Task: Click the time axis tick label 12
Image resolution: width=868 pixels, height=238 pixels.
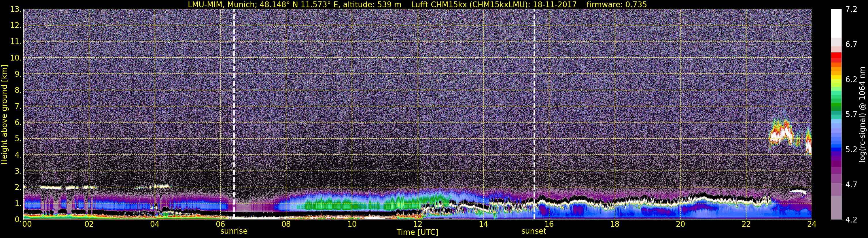Action: (417, 224)
